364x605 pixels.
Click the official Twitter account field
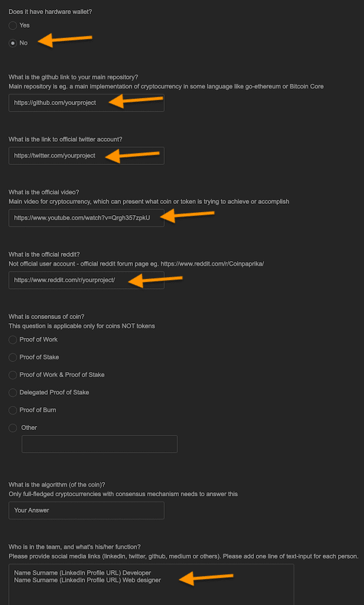86,156
